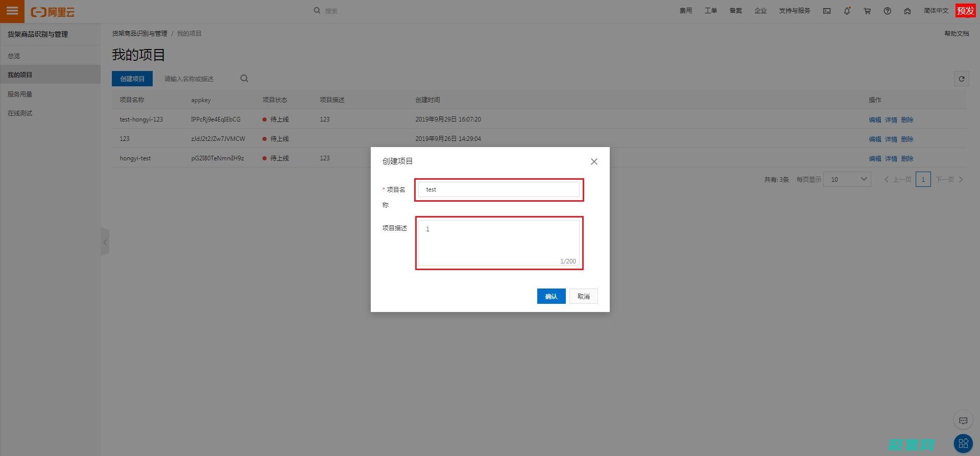Click the help question mark icon
980x456 pixels.
point(888,11)
